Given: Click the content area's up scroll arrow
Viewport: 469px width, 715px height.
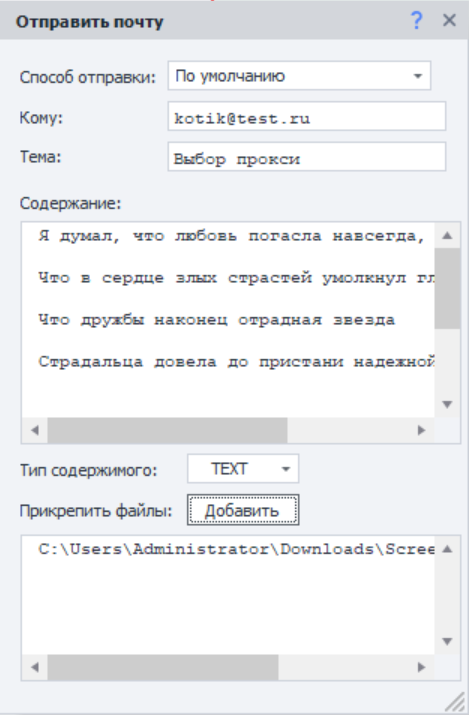Looking at the screenshot, I should coord(447,235).
